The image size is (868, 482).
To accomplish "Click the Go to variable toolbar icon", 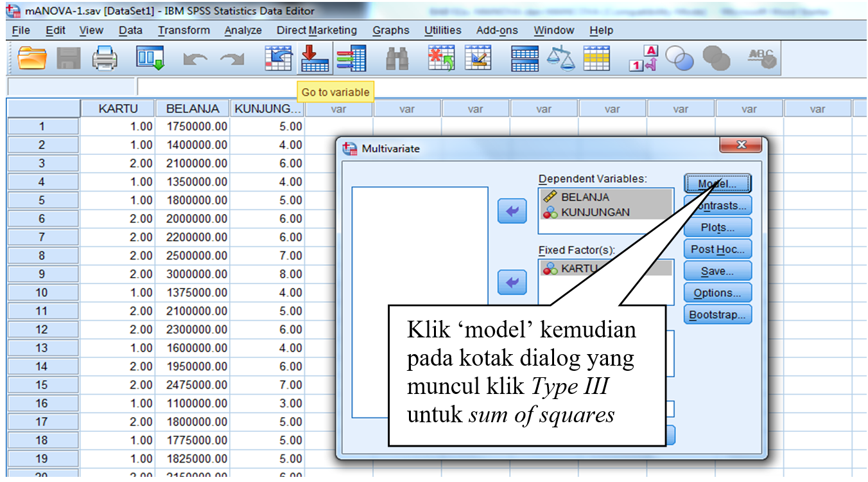I will tap(315, 59).
